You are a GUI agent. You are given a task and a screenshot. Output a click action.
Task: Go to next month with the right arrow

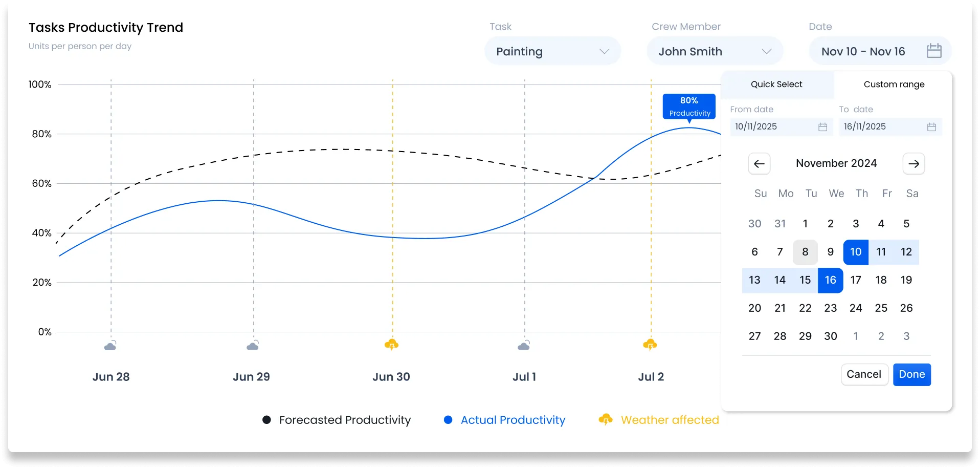coord(914,163)
